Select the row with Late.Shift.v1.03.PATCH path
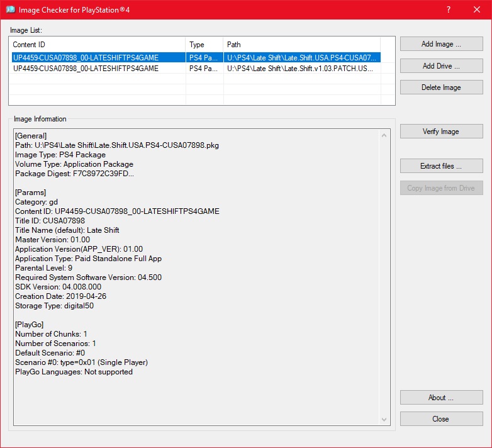 coord(196,69)
